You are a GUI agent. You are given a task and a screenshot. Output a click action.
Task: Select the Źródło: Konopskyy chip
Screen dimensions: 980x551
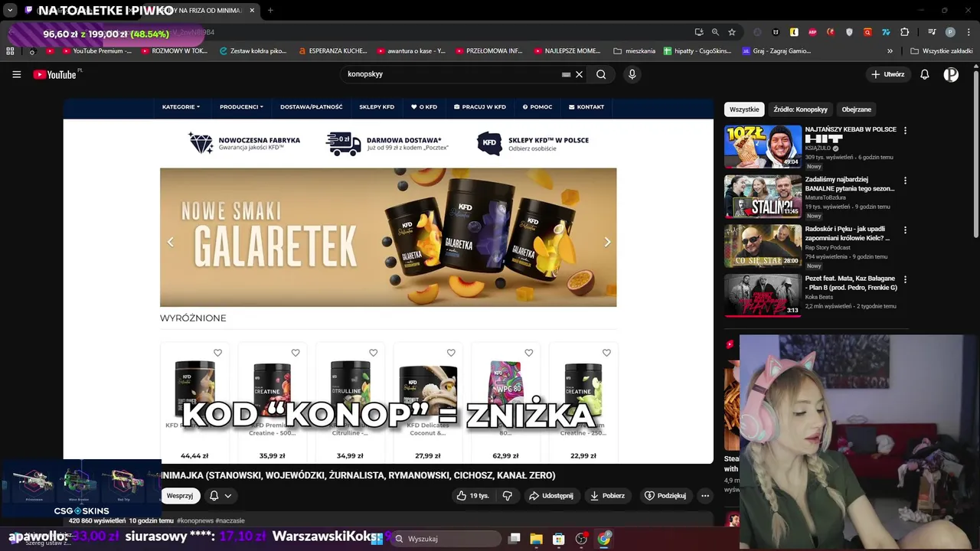click(800, 109)
